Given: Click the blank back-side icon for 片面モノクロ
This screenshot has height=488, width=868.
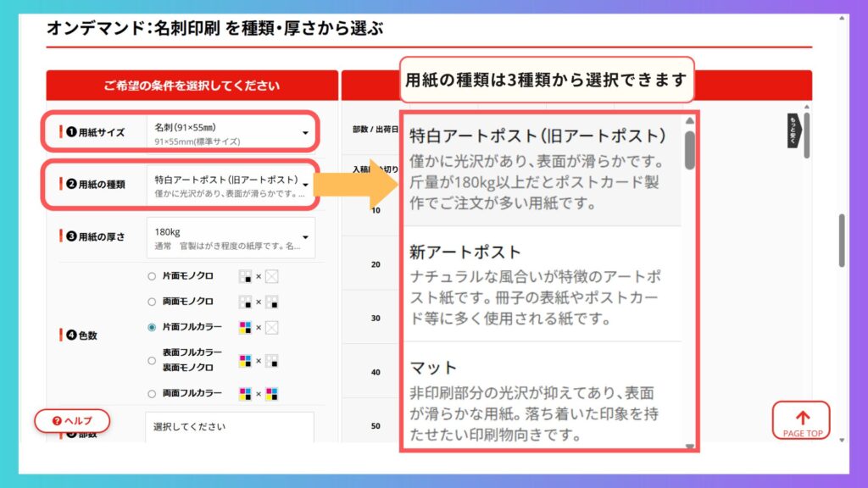Looking at the screenshot, I should coord(272,276).
